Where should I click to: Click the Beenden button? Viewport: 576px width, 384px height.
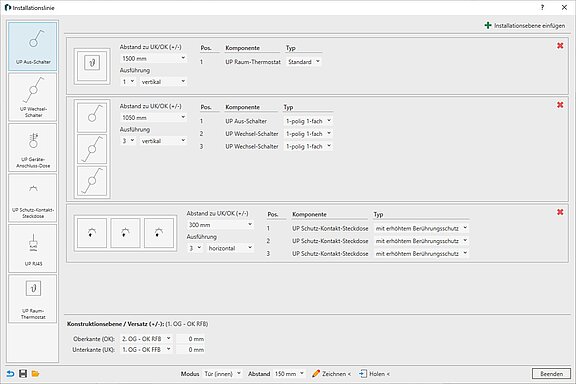point(551,374)
